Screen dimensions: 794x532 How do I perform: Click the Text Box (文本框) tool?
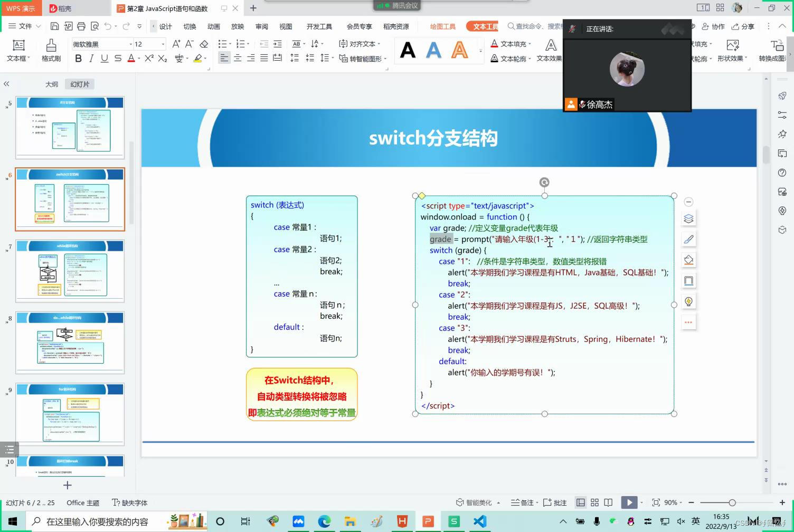point(18,51)
